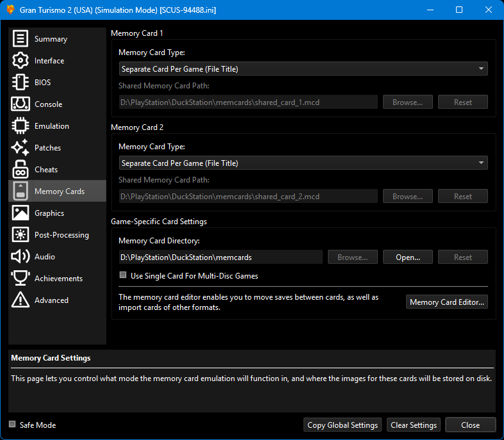Click the Summary list icon in sidebar
This screenshot has width=504, height=440.
pyautogui.click(x=20, y=39)
